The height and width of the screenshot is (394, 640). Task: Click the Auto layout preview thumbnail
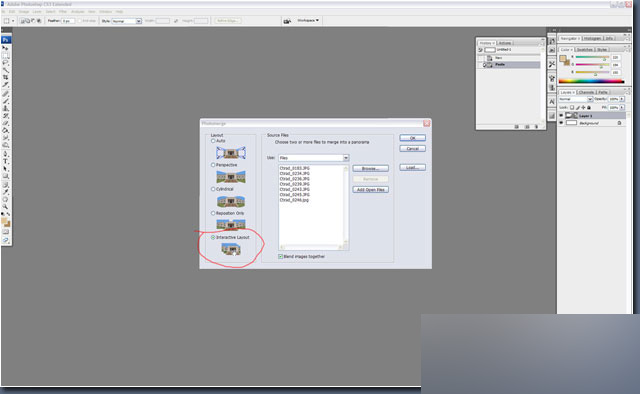[231, 153]
